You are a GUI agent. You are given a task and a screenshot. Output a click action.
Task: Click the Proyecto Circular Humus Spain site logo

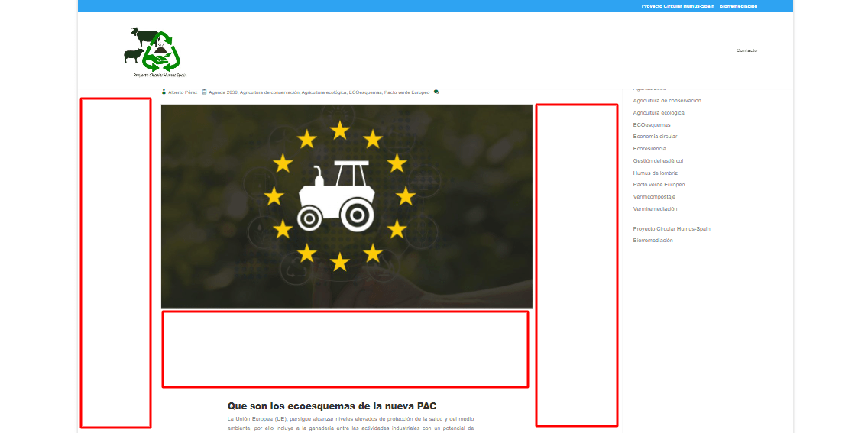(x=156, y=53)
